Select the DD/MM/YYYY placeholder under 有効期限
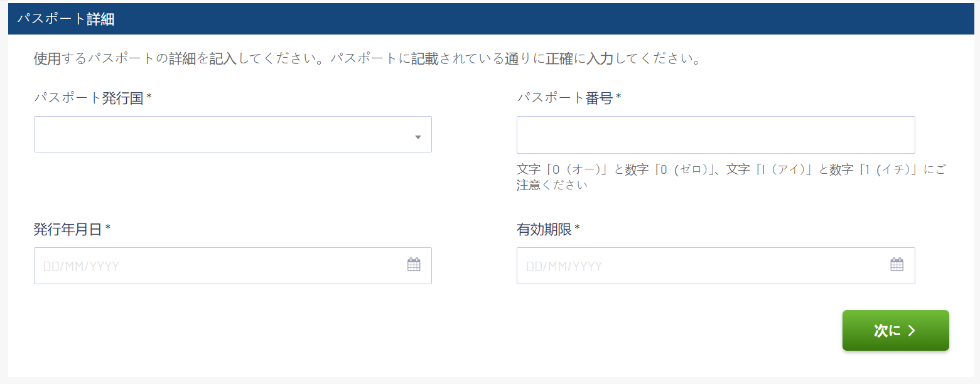The width and height of the screenshot is (980, 384). click(x=564, y=267)
